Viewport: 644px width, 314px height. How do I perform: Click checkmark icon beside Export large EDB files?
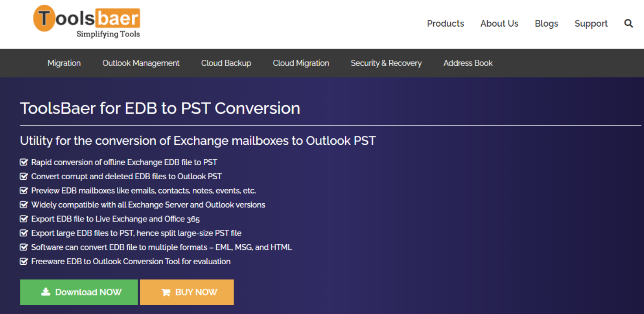coord(24,233)
